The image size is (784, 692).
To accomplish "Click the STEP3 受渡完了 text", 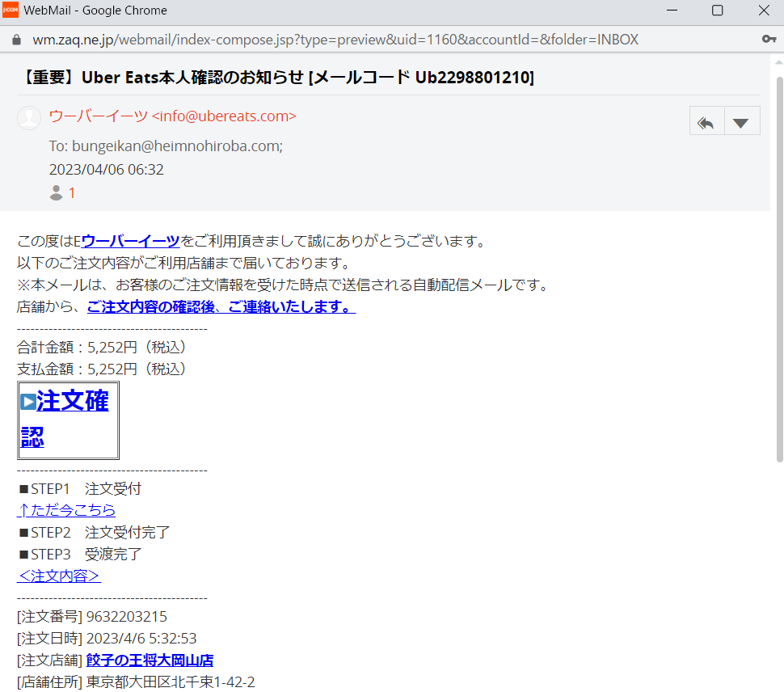I will (81, 554).
